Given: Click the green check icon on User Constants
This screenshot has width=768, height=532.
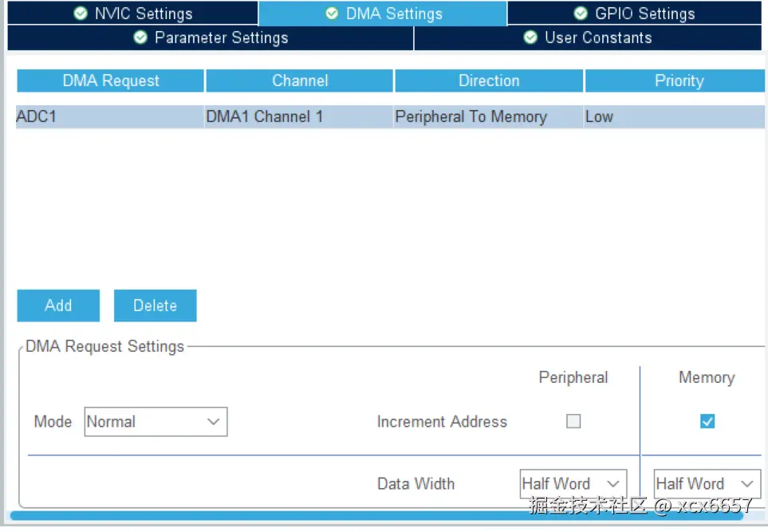Looking at the screenshot, I should point(530,37).
